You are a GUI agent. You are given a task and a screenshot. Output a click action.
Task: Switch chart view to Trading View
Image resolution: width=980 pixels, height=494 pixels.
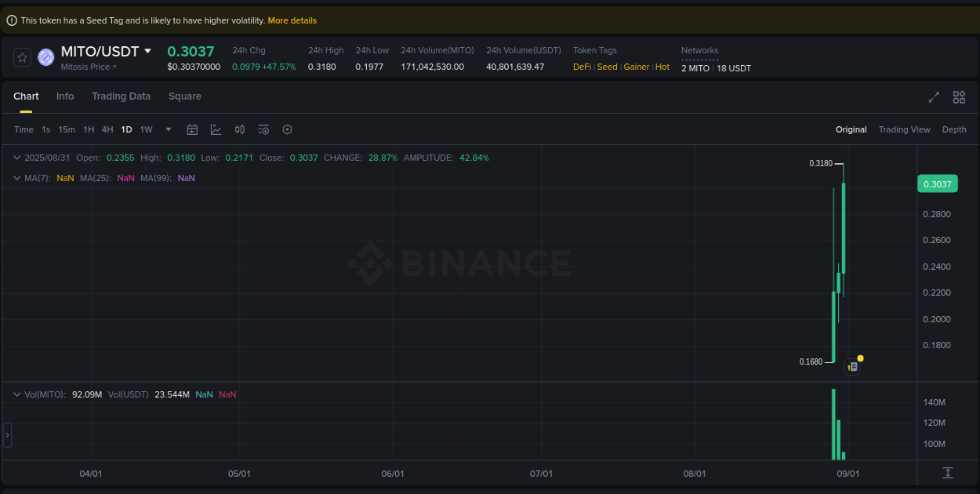904,129
